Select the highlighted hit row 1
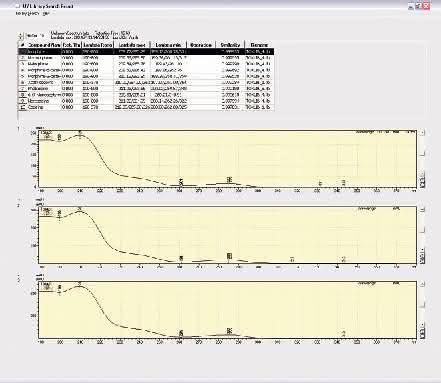441x383 pixels. tap(146, 52)
